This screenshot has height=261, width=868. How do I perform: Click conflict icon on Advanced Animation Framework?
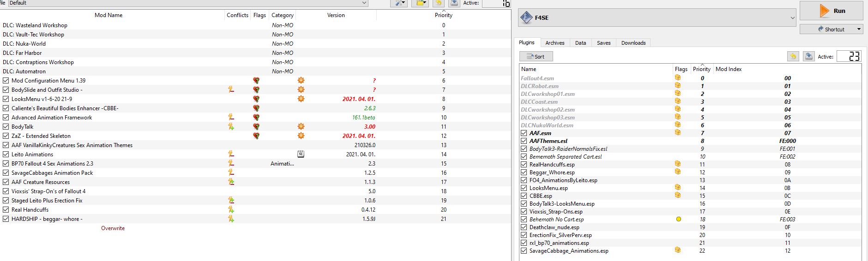point(231,118)
